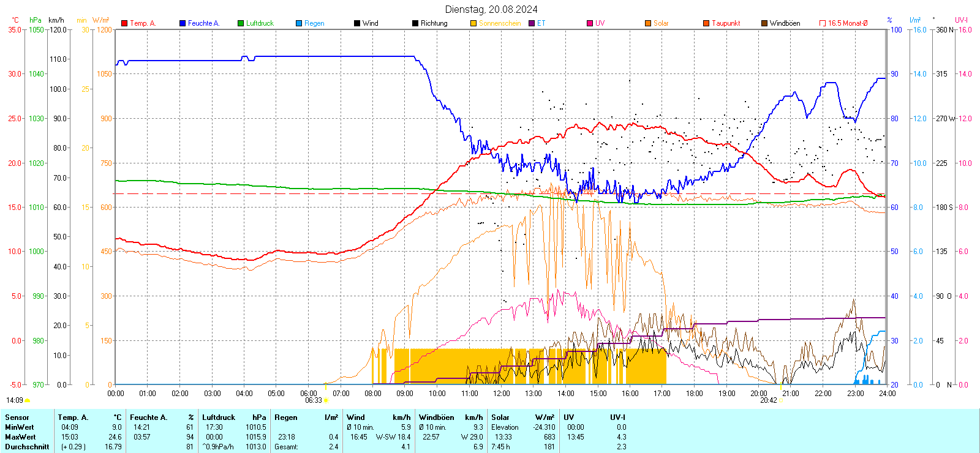Click the green Luftdruck legend square
Screen dimensions: 980x453
coord(241,23)
